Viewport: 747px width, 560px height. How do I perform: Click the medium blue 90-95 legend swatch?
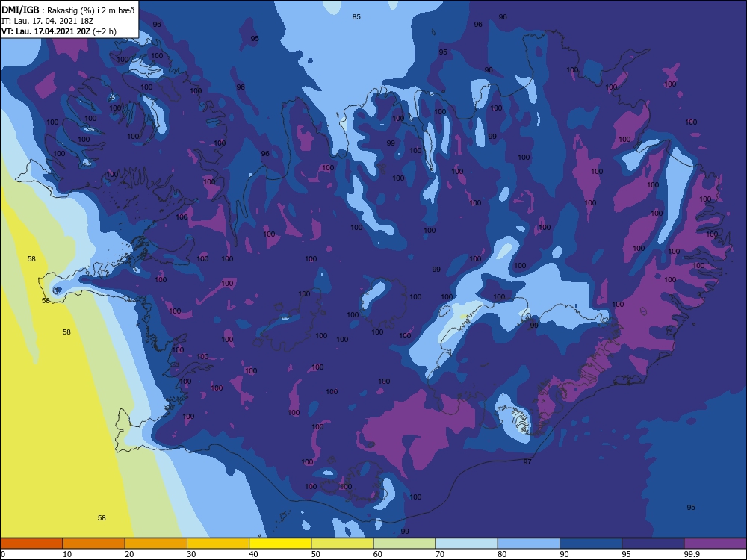[x=591, y=544]
